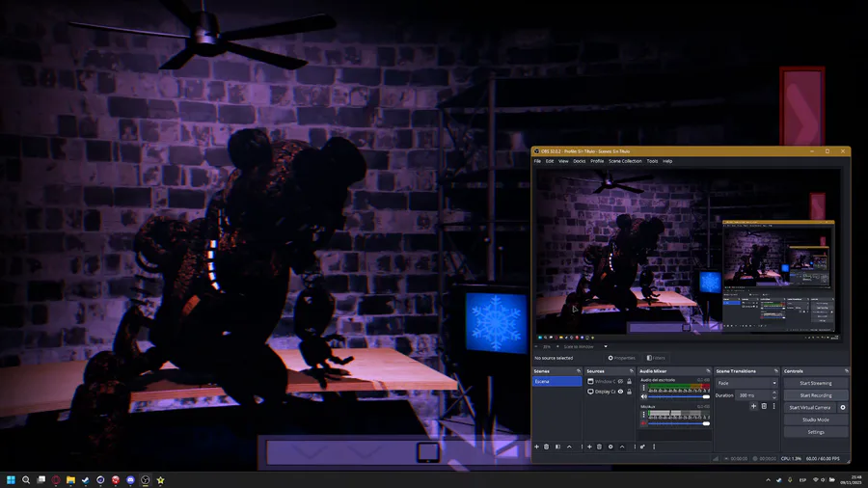Toggle lock on the Window Capture source
868x488 pixels.
click(x=630, y=381)
